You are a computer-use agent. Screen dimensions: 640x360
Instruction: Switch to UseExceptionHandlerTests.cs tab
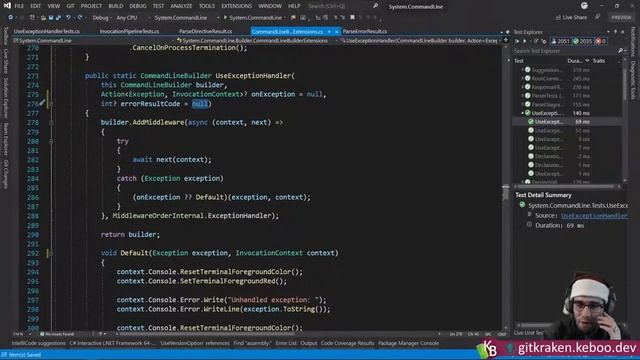click(x=47, y=31)
